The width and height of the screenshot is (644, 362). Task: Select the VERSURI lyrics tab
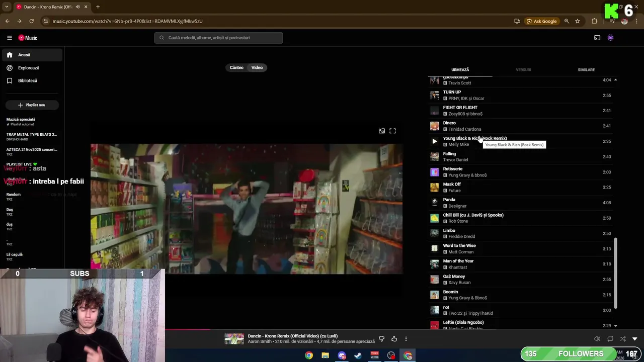tap(523, 70)
